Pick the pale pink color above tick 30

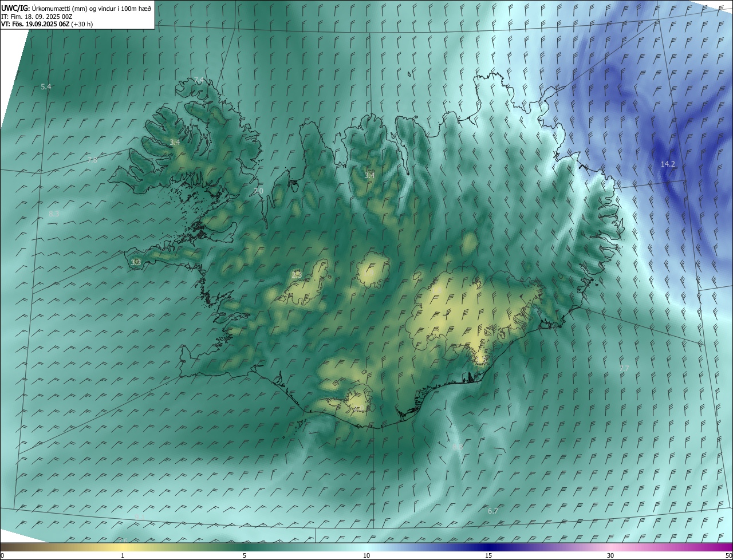coord(610,547)
